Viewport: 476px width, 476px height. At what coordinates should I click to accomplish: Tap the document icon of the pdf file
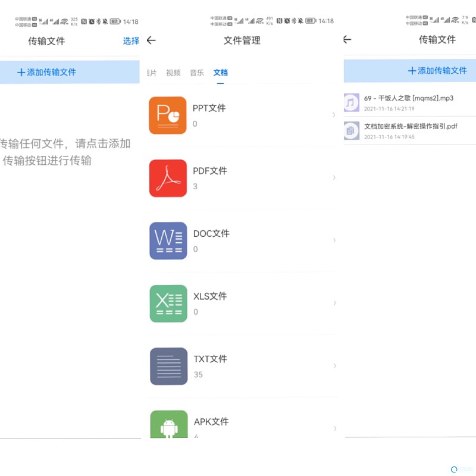[x=351, y=130]
